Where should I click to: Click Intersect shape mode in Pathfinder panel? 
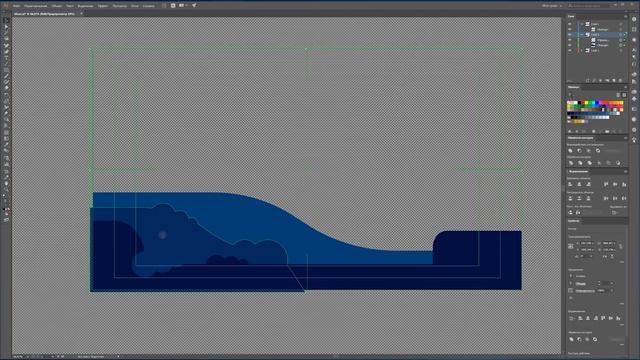point(589,151)
